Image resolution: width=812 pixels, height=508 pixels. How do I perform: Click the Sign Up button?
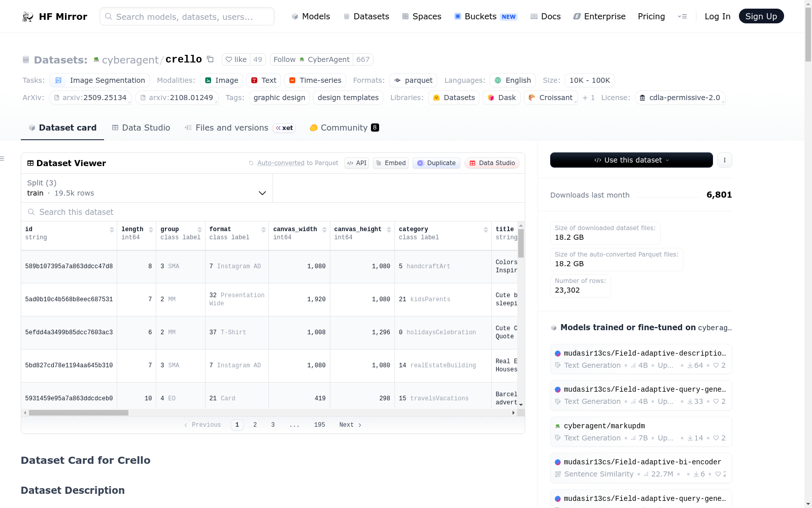point(761,16)
